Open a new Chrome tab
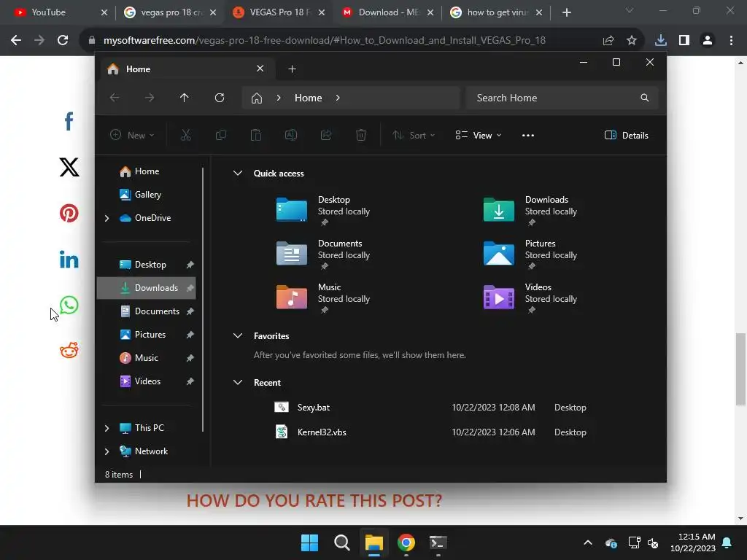This screenshot has width=747, height=560. (566, 12)
